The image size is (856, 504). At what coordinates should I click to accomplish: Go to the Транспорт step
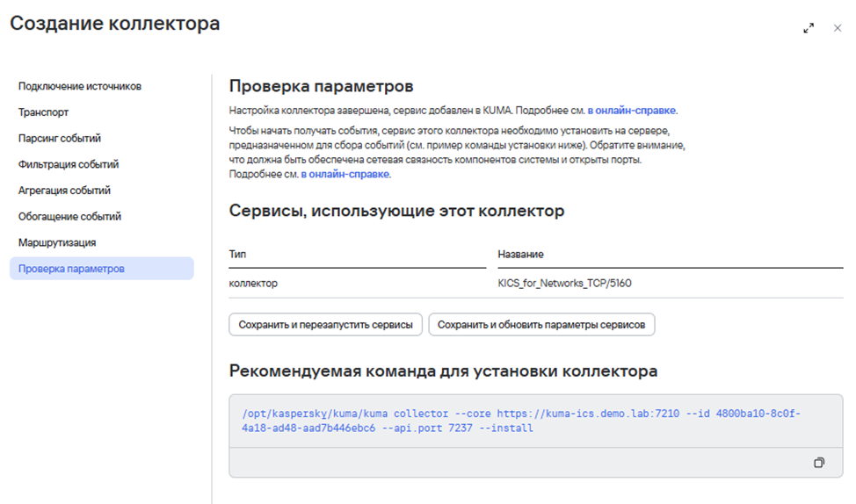pyautogui.click(x=44, y=112)
